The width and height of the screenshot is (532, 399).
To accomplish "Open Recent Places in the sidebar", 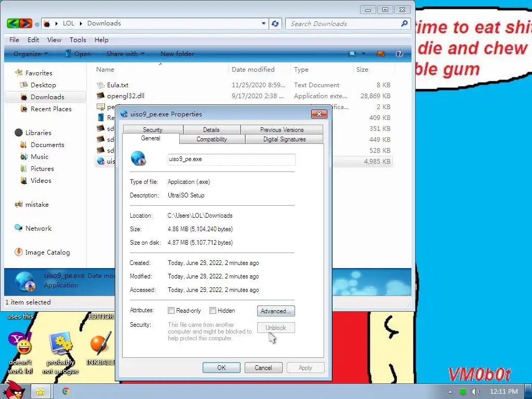I will [x=51, y=109].
